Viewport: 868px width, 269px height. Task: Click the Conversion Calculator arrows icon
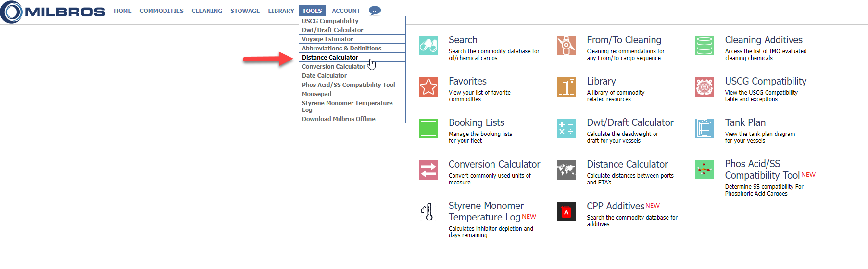(428, 170)
